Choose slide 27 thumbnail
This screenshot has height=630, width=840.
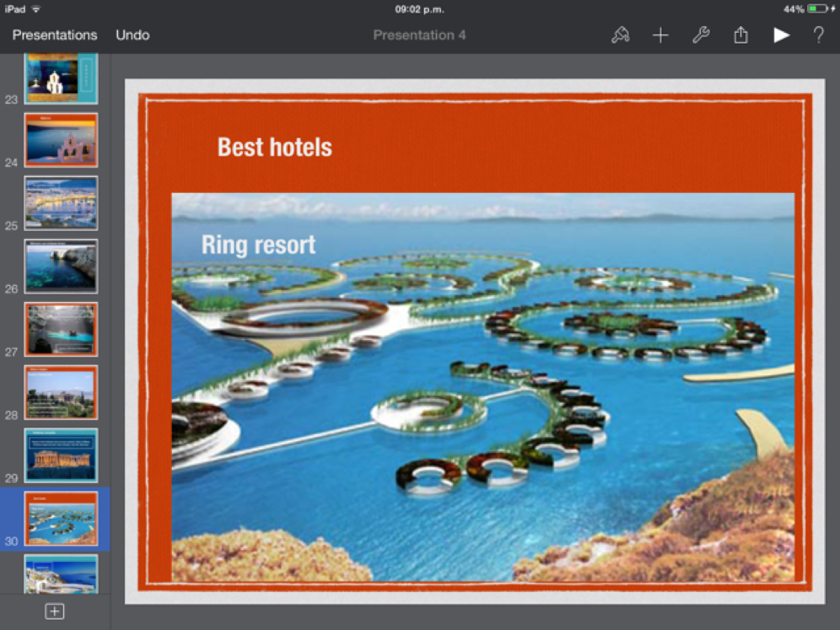coord(61,329)
